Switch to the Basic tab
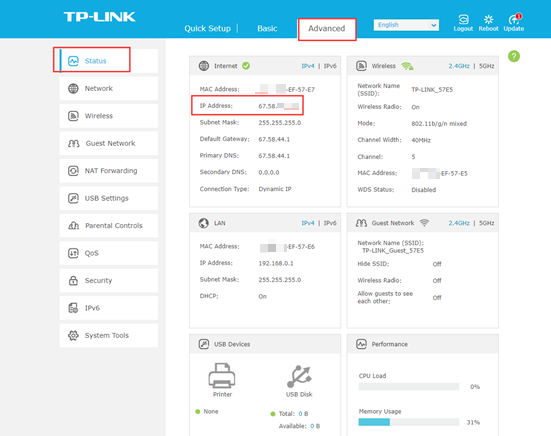Viewport: 551px width, 436px height. [267, 28]
